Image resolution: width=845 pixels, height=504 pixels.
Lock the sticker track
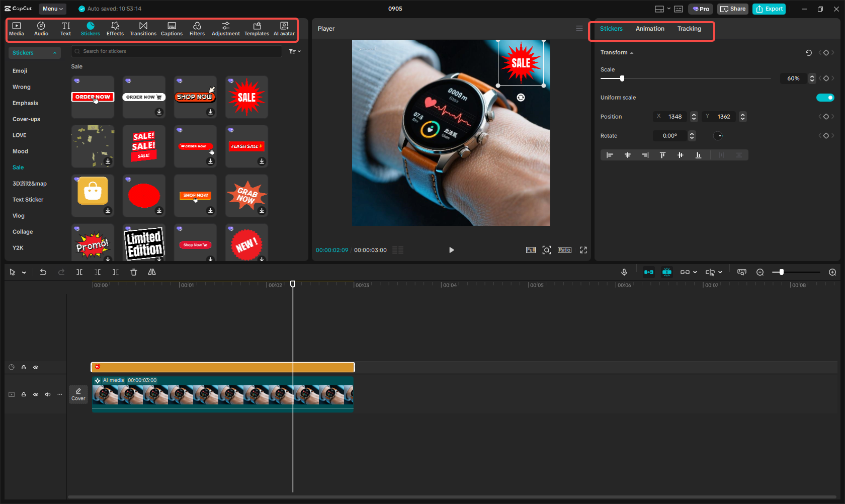(x=24, y=367)
